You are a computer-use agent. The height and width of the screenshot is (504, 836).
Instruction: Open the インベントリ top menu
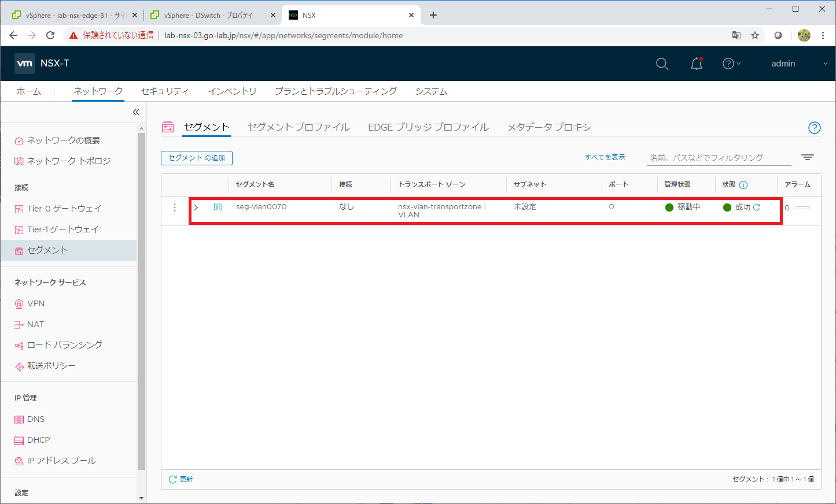232,91
